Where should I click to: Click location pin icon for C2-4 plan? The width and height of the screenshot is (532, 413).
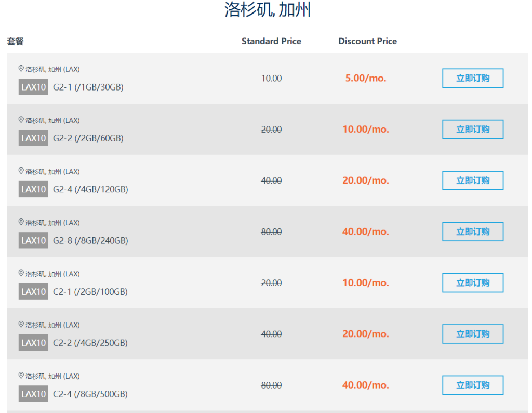point(21,376)
